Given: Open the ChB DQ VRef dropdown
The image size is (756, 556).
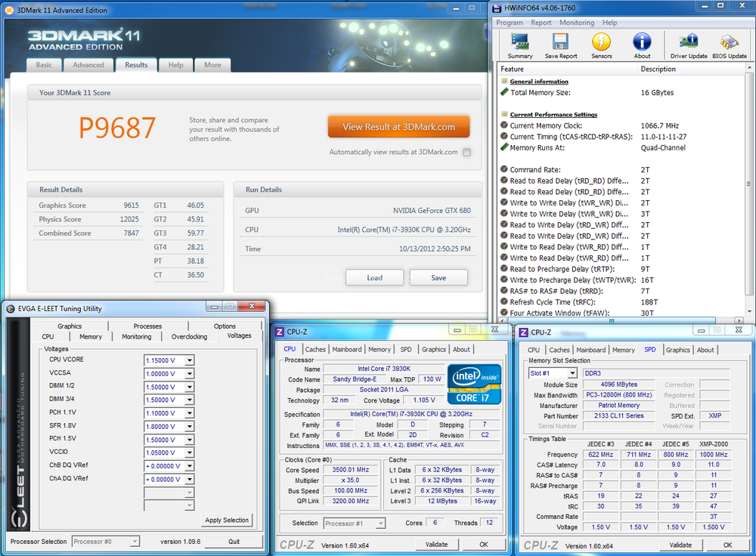Looking at the screenshot, I should point(190,466).
